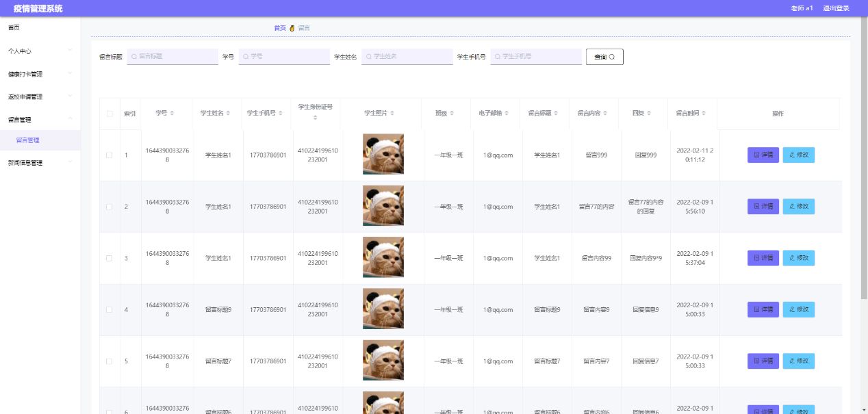Click 退出登录 to log out
The image size is (868, 414).
836,8
